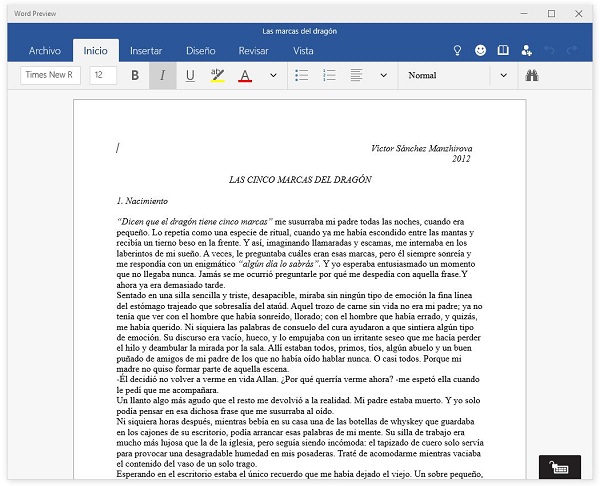Minimize the Word Preview window
Image resolution: width=600 pixels, height=486 pixels.
524,14
